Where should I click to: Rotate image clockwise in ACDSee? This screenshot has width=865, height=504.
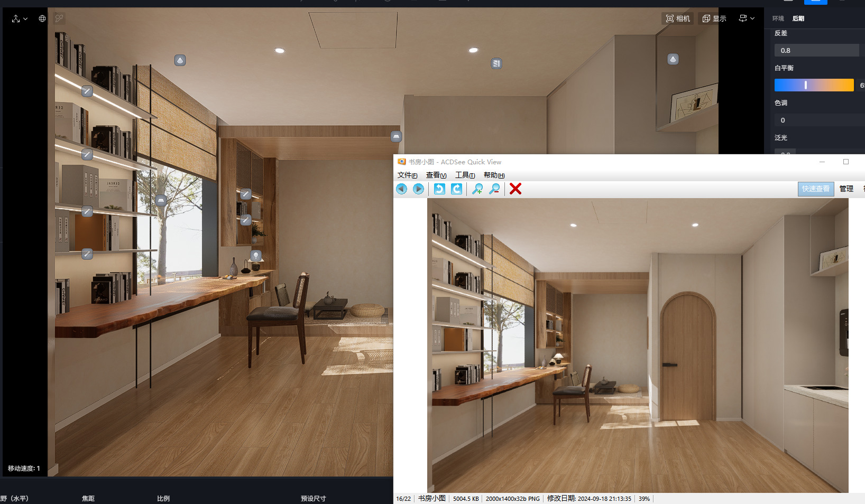point(457,189)
